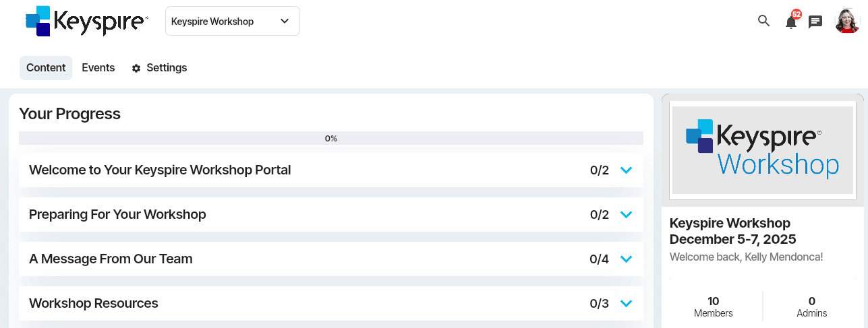View the 0 Admins list

click(x=811, y=306)
